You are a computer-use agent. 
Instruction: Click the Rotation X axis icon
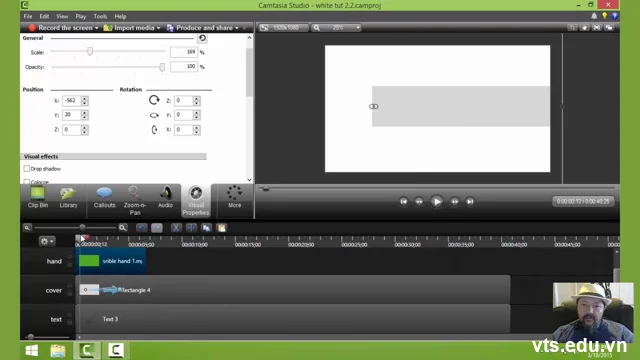(x=154, y=130)
